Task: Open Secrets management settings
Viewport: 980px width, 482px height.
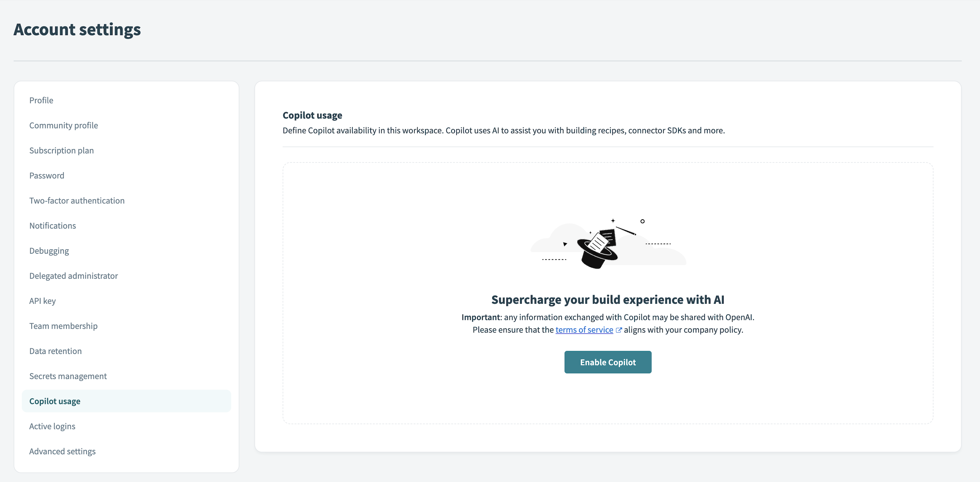Action: 68,376
